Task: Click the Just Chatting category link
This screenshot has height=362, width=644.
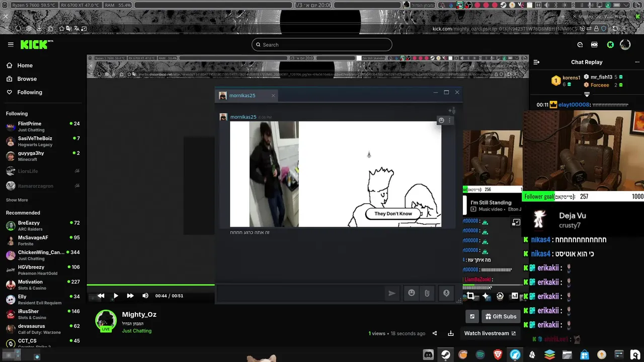Action: coord(136,331)
